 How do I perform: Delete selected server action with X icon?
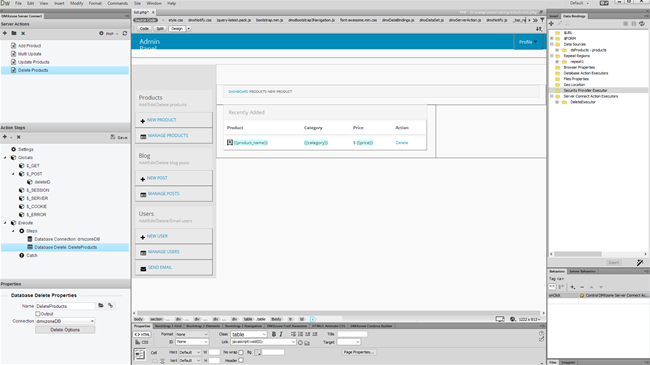pyautogui.click(x=23, y=33)
